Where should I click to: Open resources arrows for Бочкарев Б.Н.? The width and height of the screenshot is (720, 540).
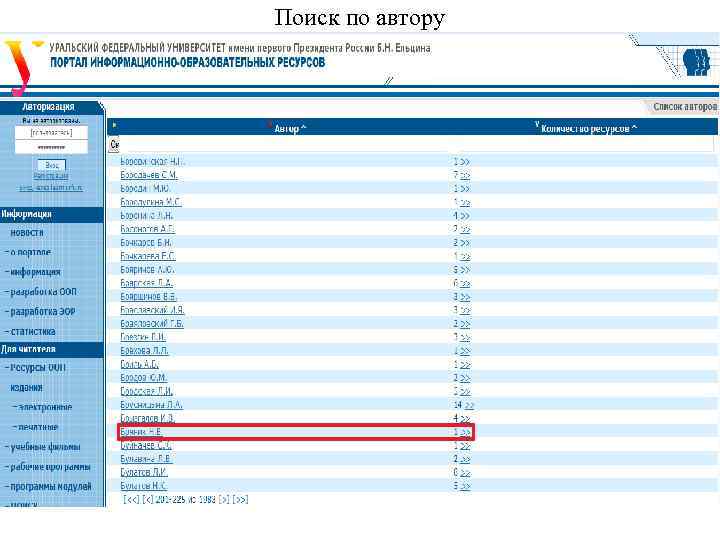coord(465,242)
